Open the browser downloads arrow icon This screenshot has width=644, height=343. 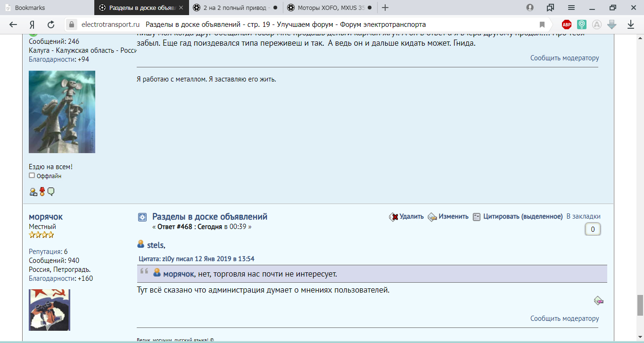click(x=631, y=24)
